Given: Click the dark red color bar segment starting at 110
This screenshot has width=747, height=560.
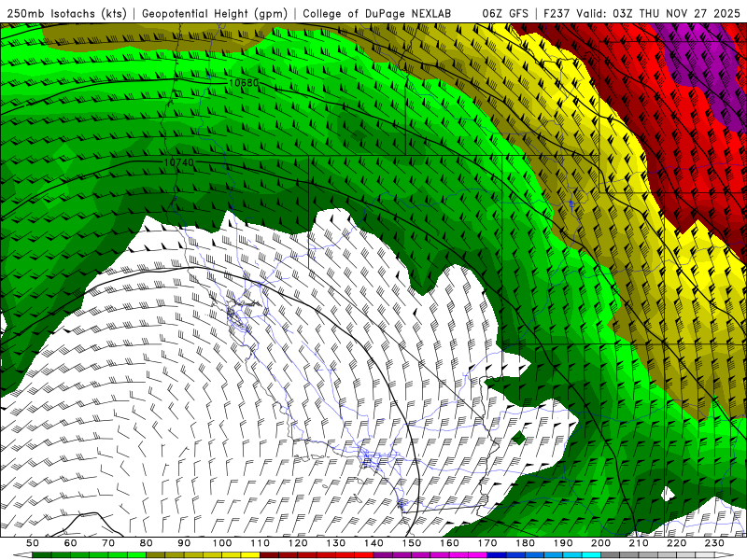Looking at the screenshot, I should coord(270,555).
